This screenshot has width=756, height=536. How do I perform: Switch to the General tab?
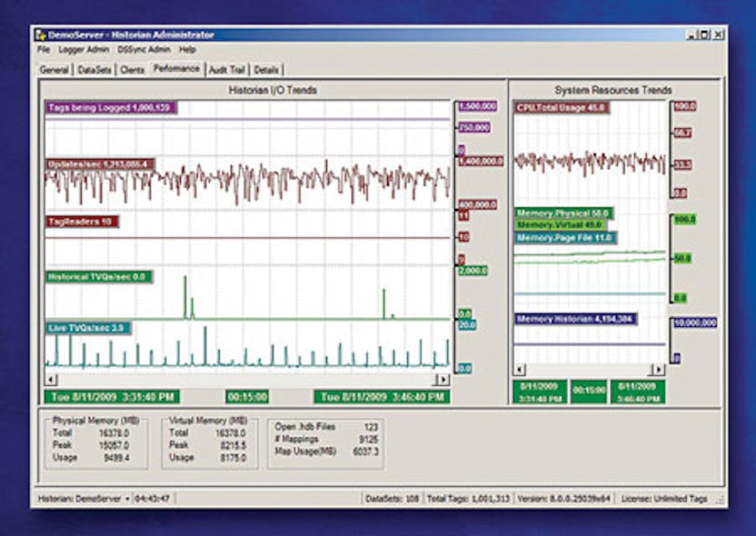[x=54, y=70]
